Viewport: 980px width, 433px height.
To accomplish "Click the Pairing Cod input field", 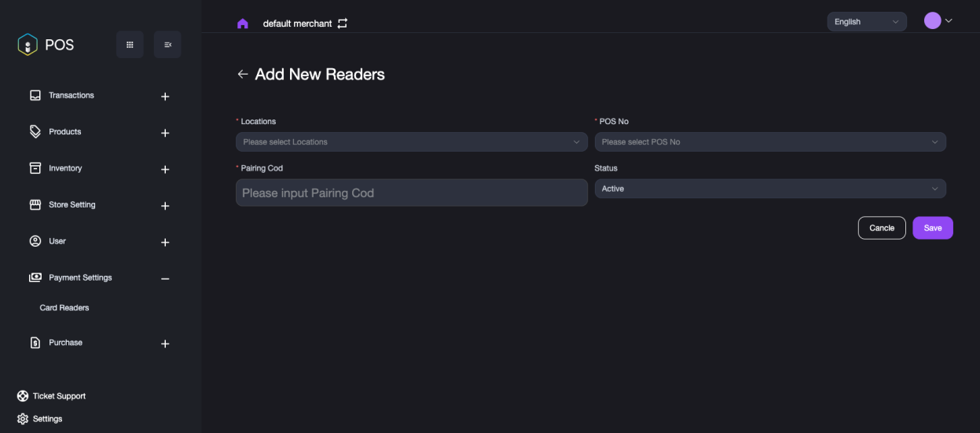I will point(411,193).
